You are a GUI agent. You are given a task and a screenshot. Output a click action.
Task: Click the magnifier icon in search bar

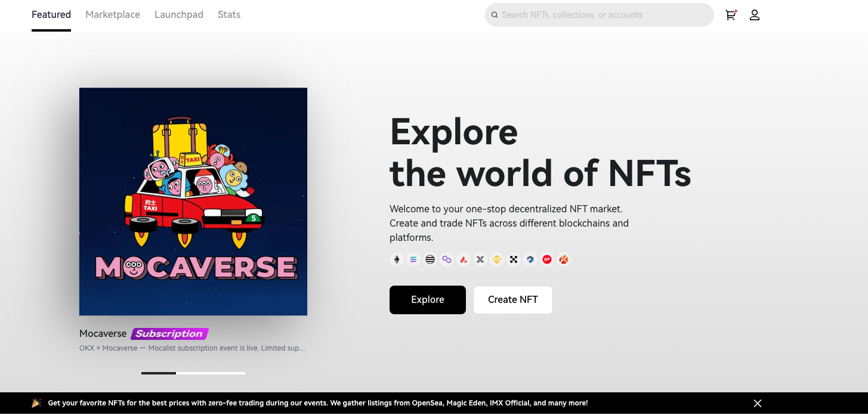[495, 15]
